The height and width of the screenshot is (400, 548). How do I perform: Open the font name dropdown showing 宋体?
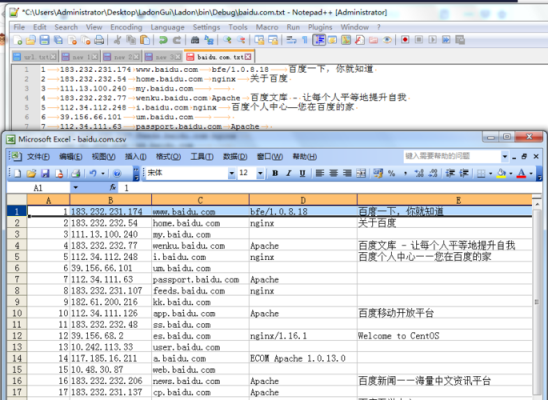[x=231, y=173]
